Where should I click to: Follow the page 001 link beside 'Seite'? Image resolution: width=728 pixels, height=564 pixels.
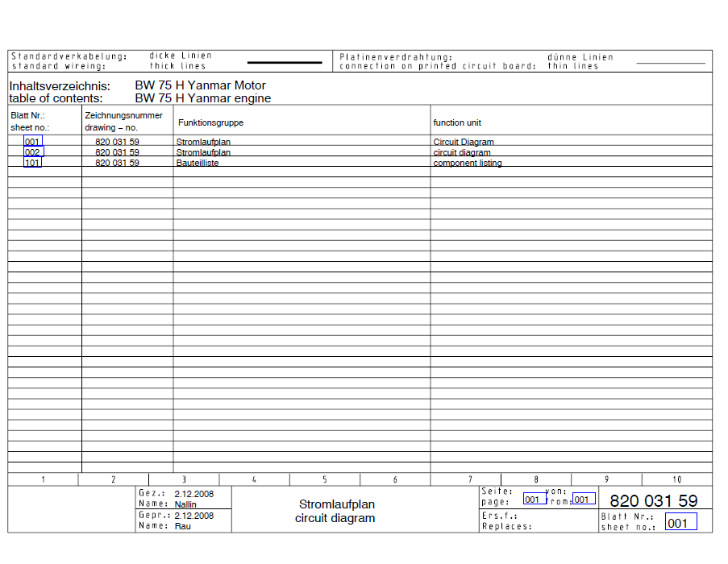tap(535, 499)
